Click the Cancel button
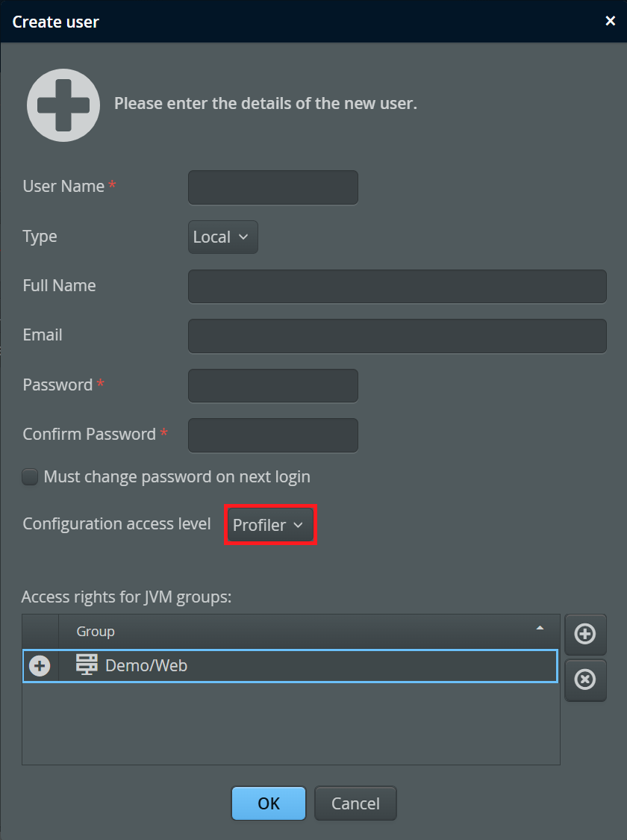 [x=355, y=803]
